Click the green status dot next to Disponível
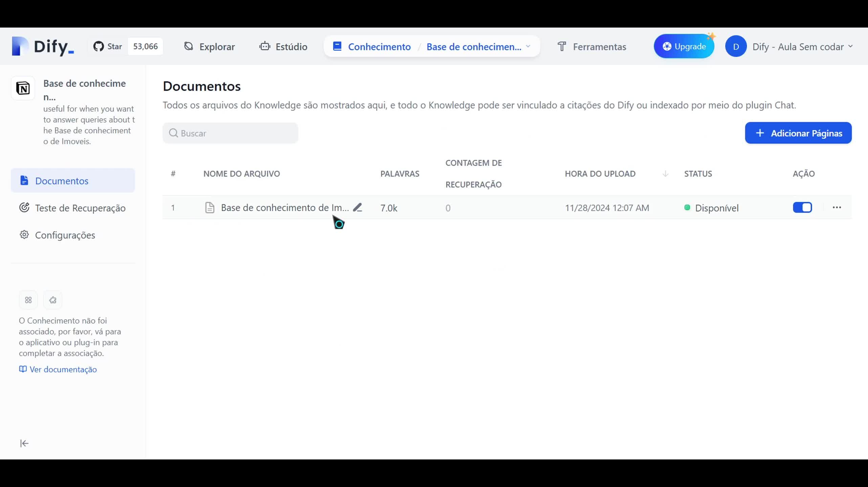868x487 pixels. (x=687, y=208)
